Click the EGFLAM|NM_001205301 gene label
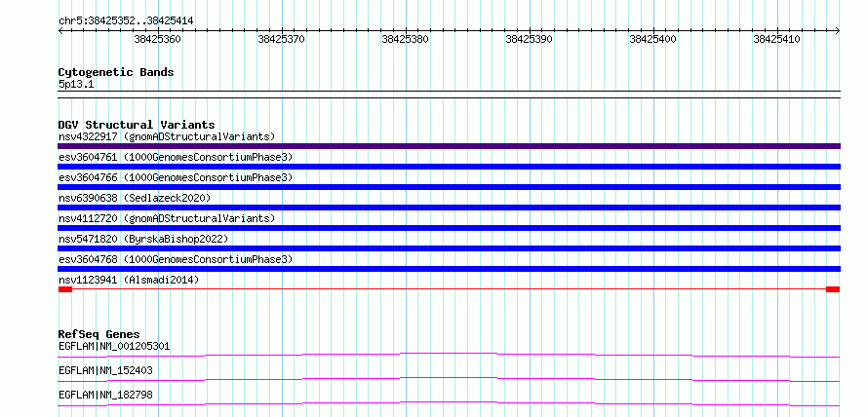This screenshot has width=868, height=417. (x=114, y=347)
